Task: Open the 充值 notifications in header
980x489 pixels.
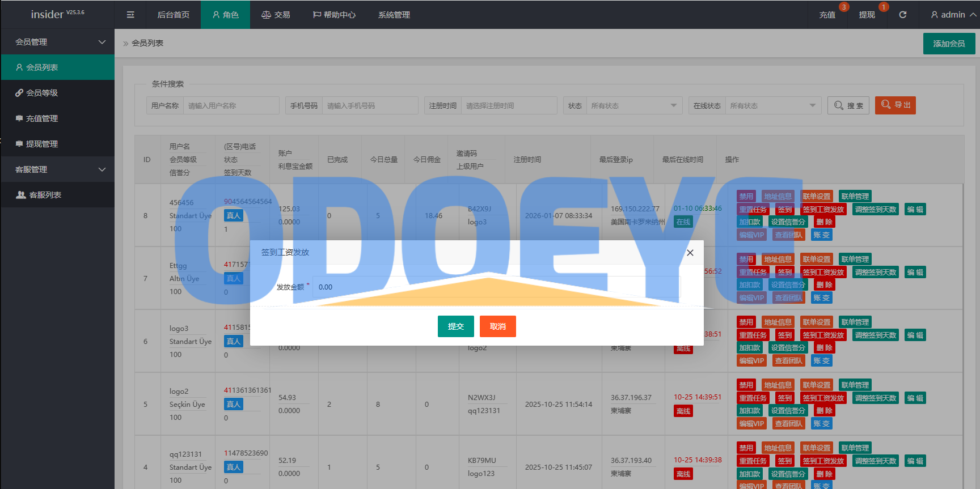Action: pyautogui.click(x=827, y=15)
